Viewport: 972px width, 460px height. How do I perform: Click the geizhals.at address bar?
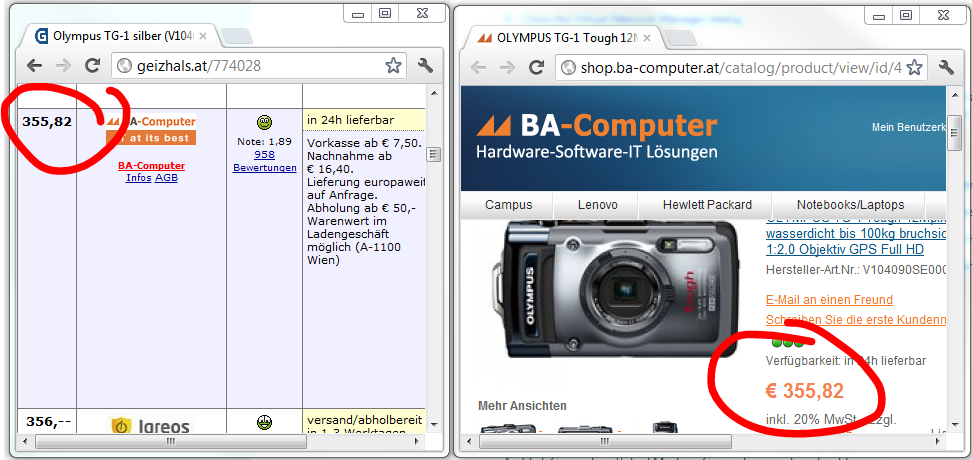tap(258, 66)
